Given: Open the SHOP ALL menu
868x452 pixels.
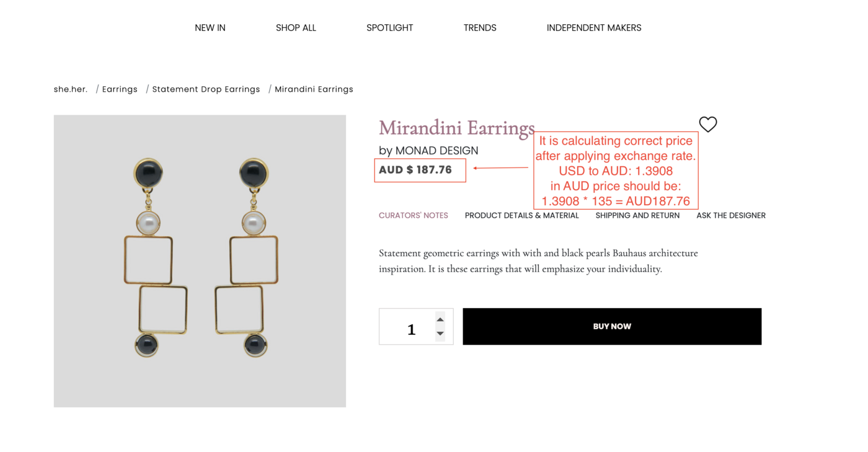Looking at the screenshot, I should (296, 28).
